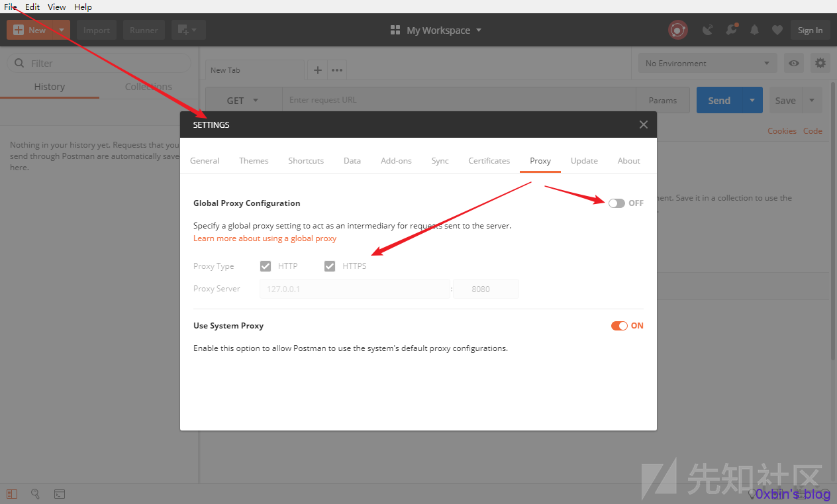Click the sync status orbit icon
This screenshot has height=504, width=837.
[677, 30]
